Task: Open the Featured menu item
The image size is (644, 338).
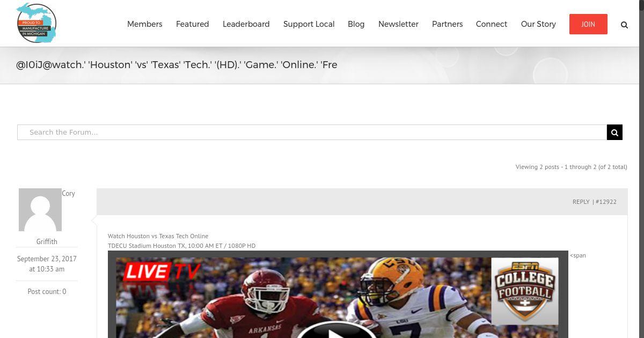Action: click(192, 24)
